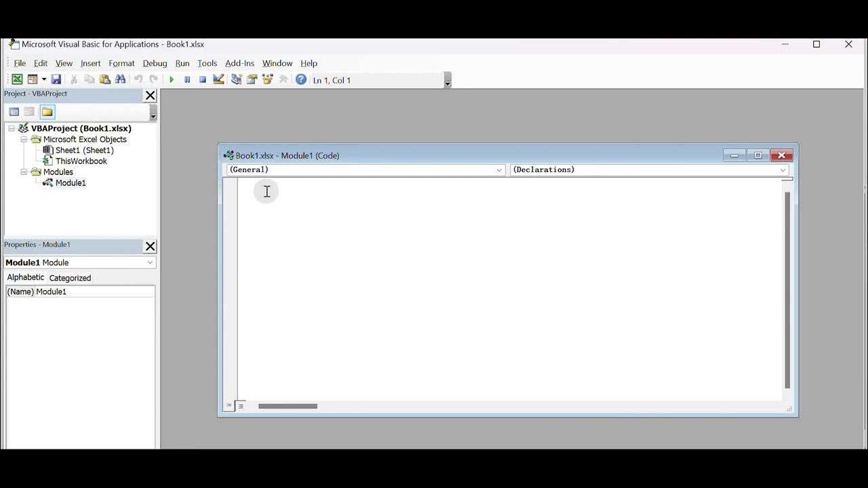
Task: Save the workbook with the floppy disk icon
Action: pyautogui.click(x=56, y=79)
